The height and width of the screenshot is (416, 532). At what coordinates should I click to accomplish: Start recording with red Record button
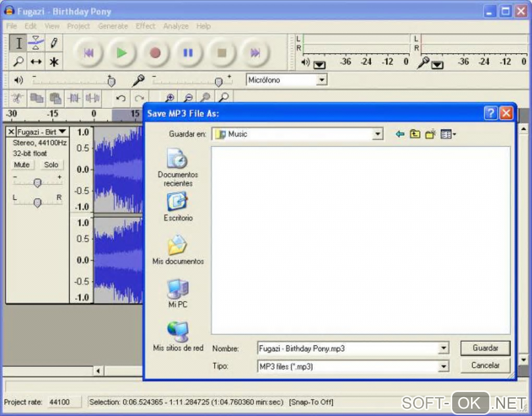155,53
